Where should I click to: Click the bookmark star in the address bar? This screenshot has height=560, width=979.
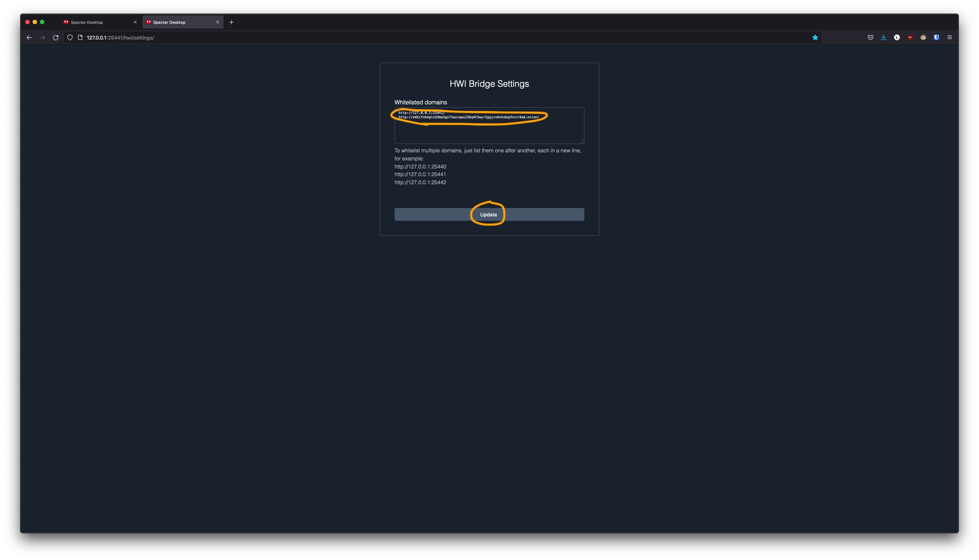pyautogui.click(x=815, y=38)
